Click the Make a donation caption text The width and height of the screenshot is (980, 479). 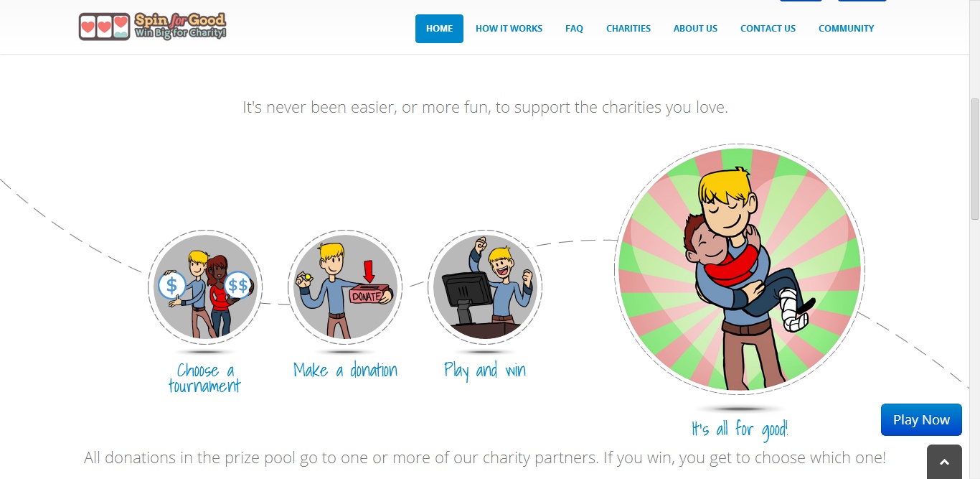345,371
